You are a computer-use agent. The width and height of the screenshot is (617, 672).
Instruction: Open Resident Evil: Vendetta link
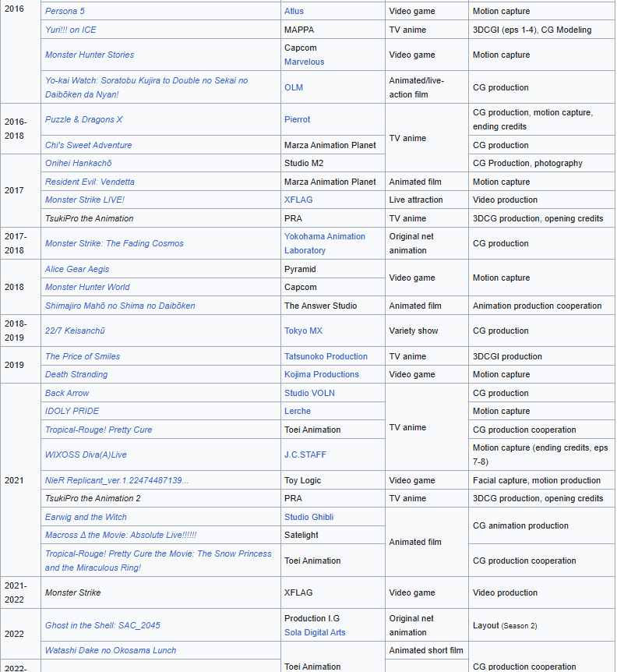coord(90,182)
